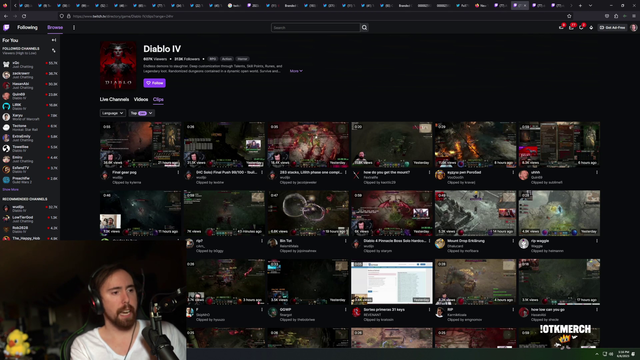Focus the Twitch search field
This screenshot has width=640, height=360.
tap(315, 28)
